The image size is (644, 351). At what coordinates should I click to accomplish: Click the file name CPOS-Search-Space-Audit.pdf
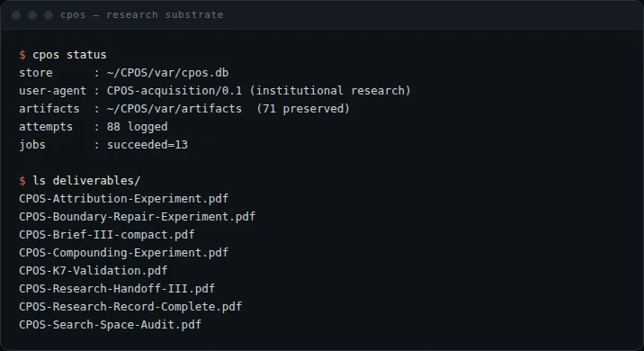coord(110,325)
